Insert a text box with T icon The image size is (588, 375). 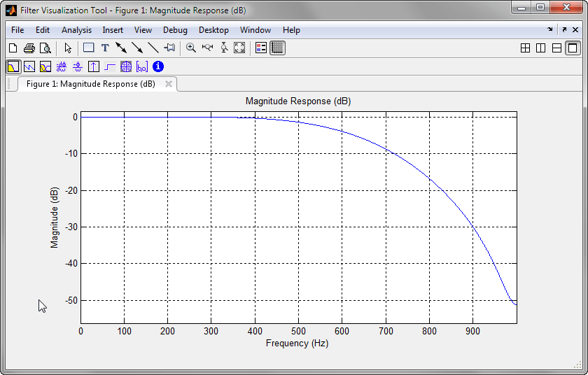click(105, 48)
